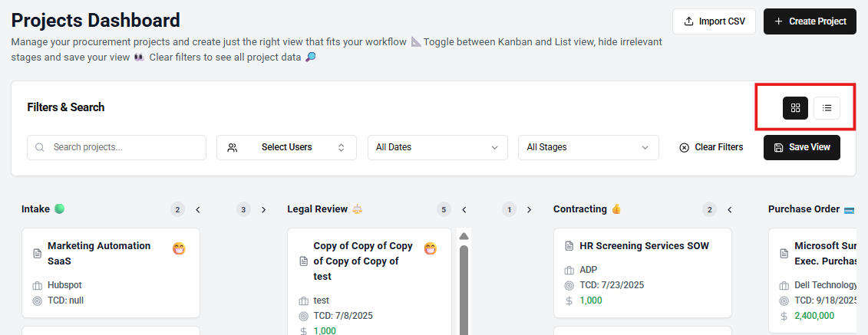868x335 pixels.
Task: Save the current view
Action: [x=801, y=147]
